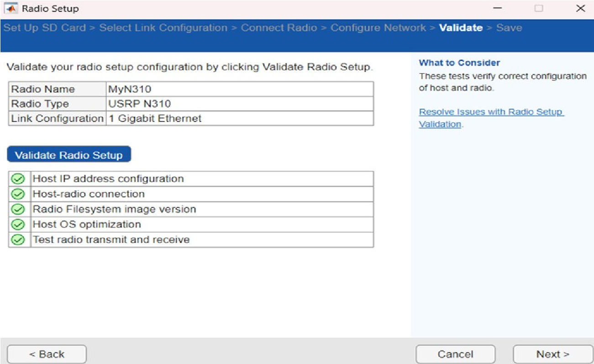594x364 pixels.
Task: Open Resolve Issues with Radio Setup Validation link
Action: point(491,118)
